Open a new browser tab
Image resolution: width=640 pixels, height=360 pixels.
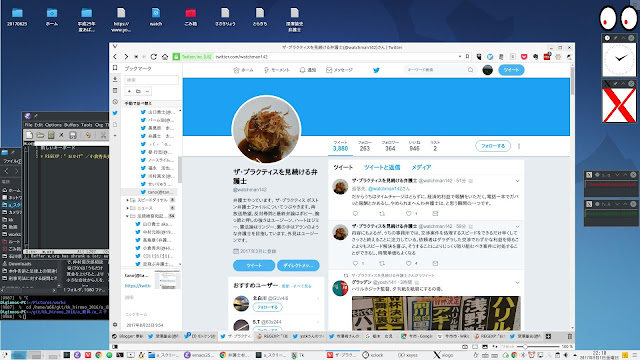[548, 336]
